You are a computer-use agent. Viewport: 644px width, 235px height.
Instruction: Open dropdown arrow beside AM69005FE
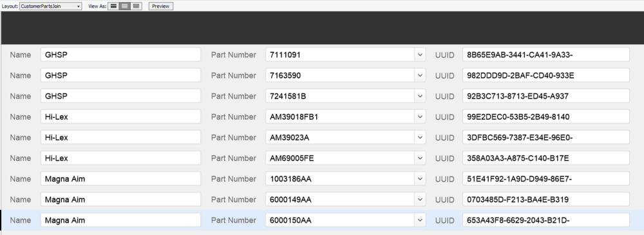pyautogui.click(x=420, y=158)
